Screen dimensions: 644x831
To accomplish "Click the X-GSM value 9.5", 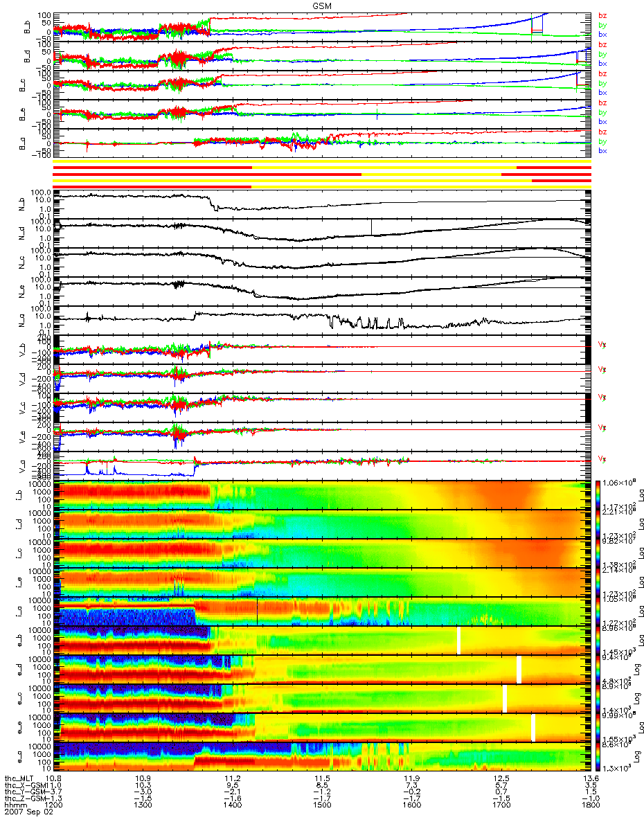I will click(233, 785).
